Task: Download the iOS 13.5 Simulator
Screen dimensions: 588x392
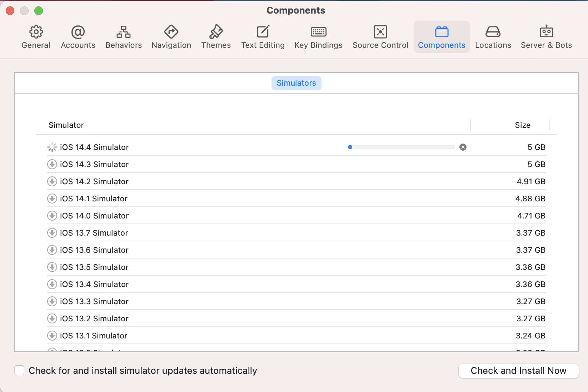Action: (x=52, y=267)
